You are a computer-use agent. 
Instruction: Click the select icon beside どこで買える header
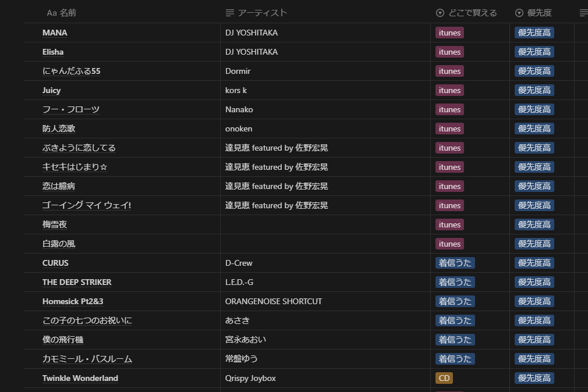tap(440, 13)
